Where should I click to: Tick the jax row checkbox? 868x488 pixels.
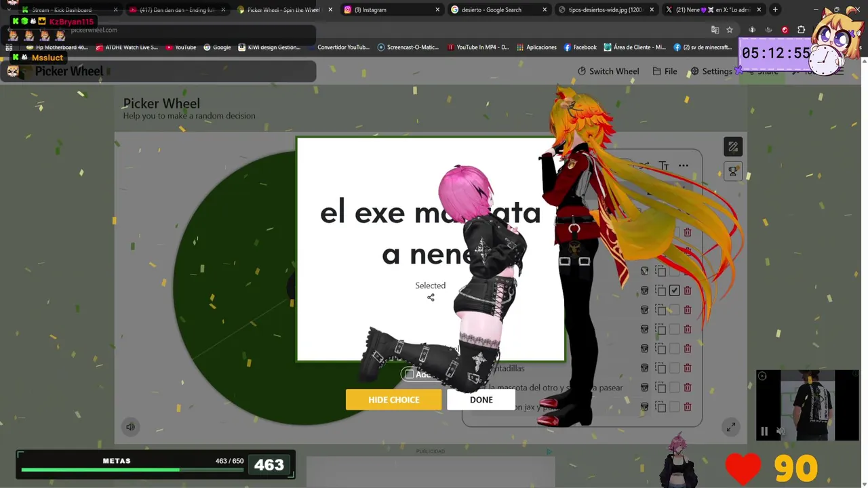pos(674,407)
